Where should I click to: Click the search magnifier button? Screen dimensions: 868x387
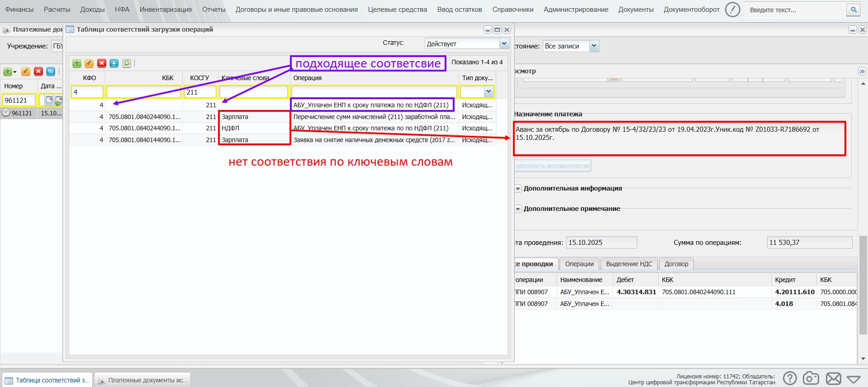coord(853,10)
